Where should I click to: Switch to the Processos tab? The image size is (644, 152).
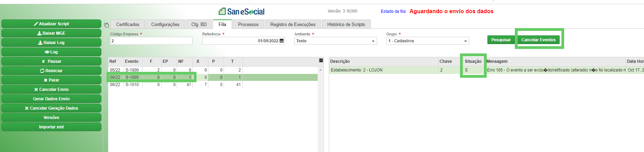[x=248, y=24]
